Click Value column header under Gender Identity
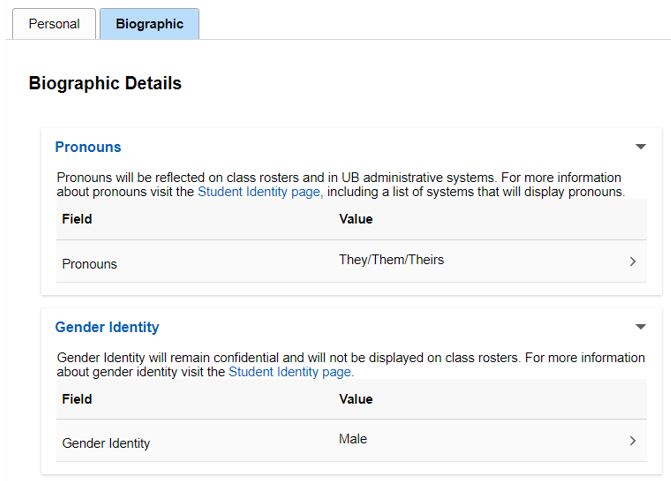This screenshot has width=671, height=481. pos(356,399)
